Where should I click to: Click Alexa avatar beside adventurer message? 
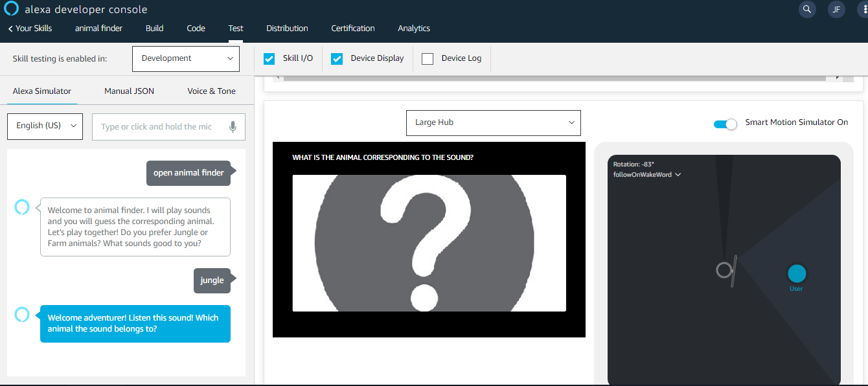(x=22, y=315)
